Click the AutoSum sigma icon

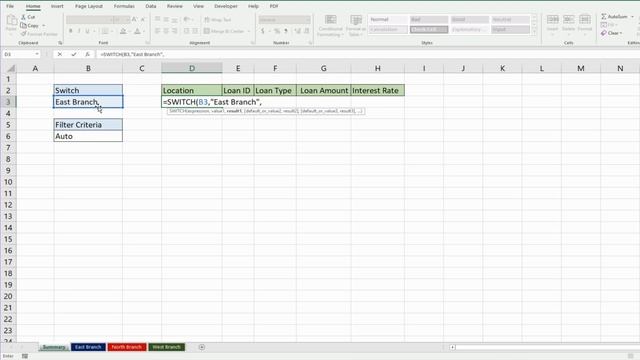604,17
